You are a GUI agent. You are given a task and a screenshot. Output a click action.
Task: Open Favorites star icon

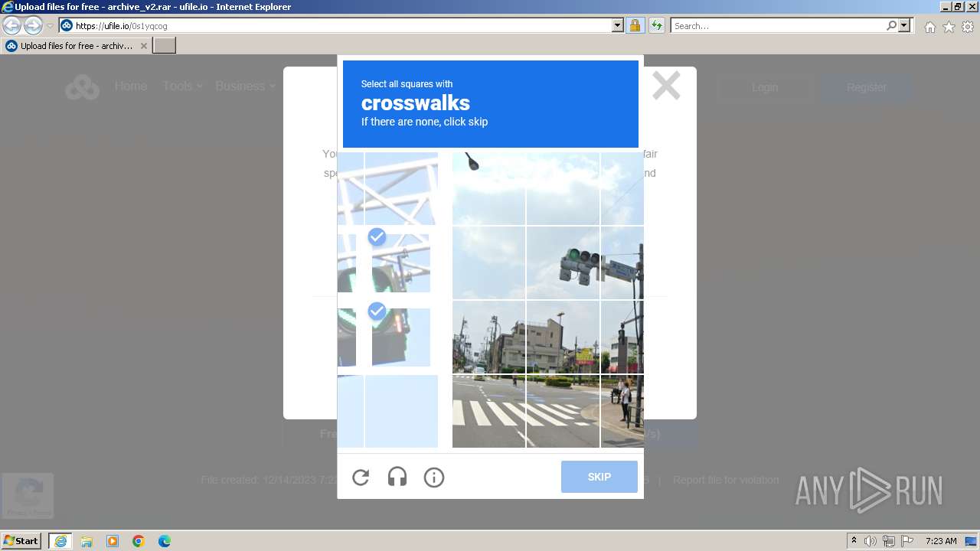(x=949, y=27)
